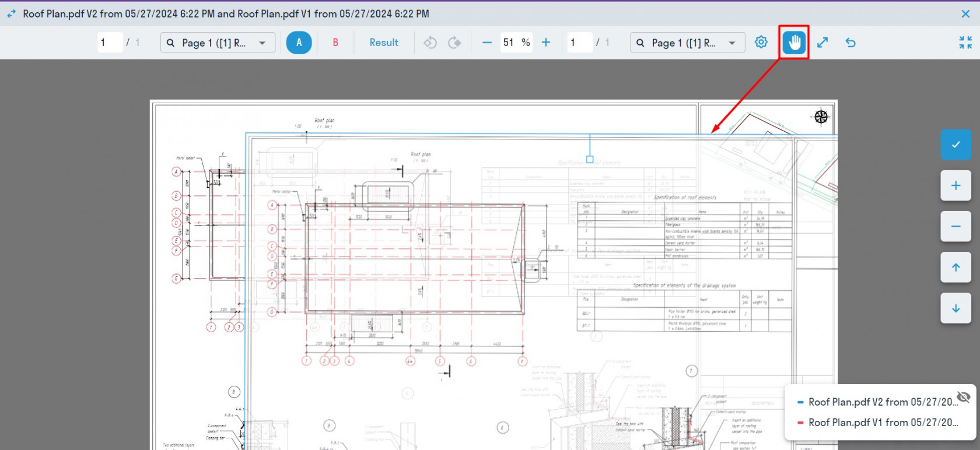Show document B view
Image resolution: width=980 pixels, height=450 pixels.
point(335,42)
